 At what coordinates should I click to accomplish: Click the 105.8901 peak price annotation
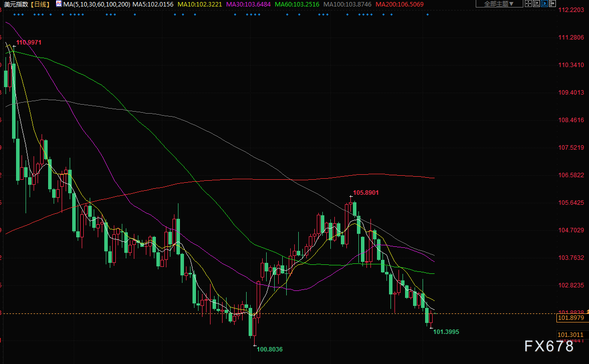tap(366, 192)
